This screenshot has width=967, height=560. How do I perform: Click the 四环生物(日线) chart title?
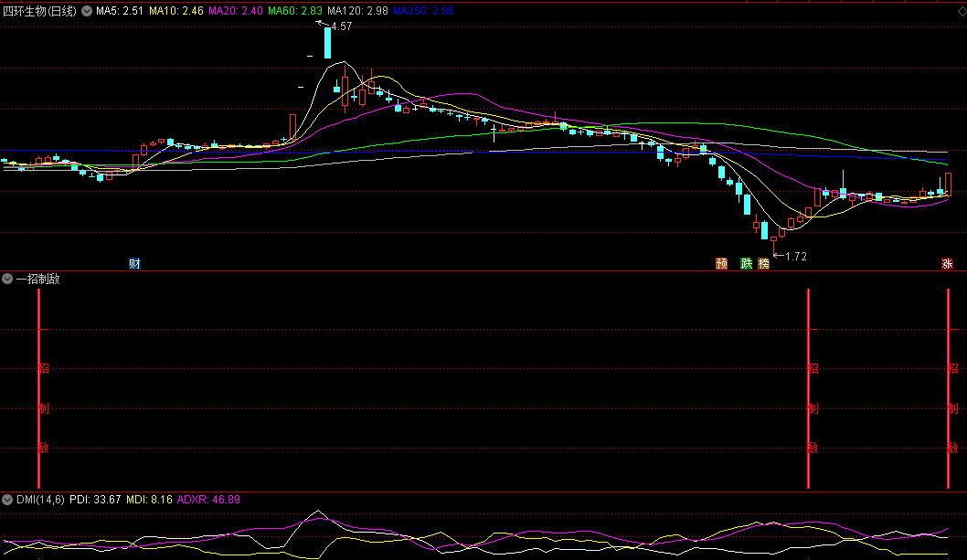coord(40,11)
